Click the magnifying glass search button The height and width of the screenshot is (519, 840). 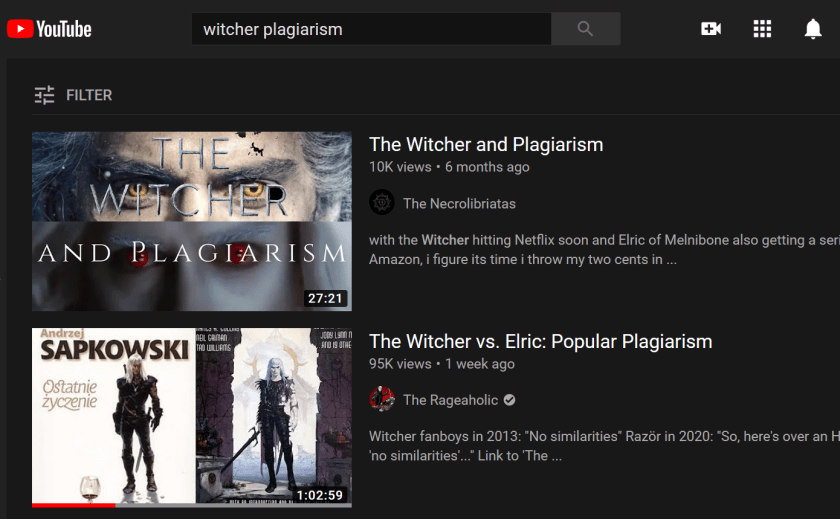(585, 29)
